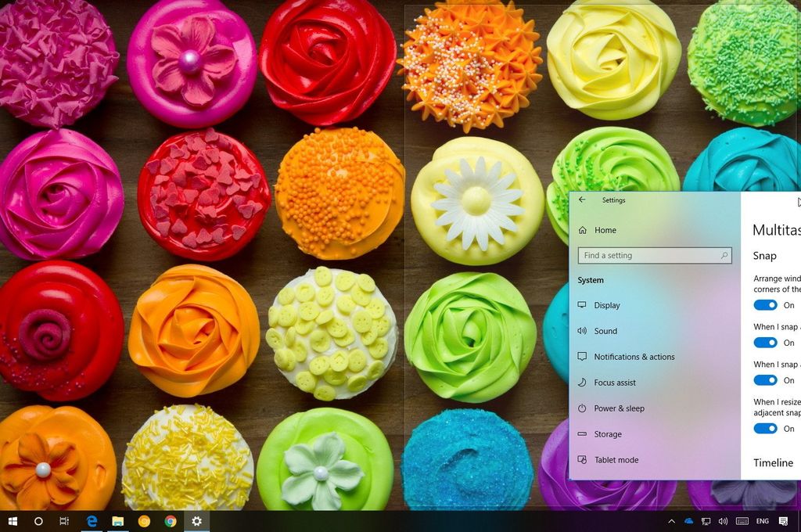801x532 pixels.
Task: Disable the first Snap windows toggle
Action: [x=764, y=305]
